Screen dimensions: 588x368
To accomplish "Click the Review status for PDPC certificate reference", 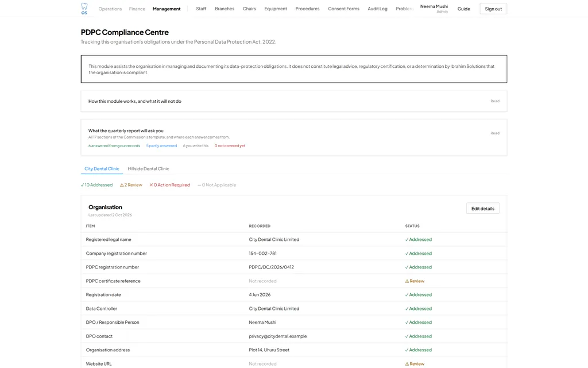I will coord(415,281).
